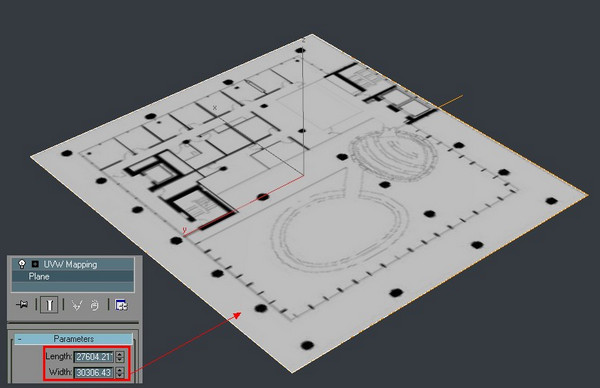
Task: Decrease Length with the spinner down arrow
Action: point(120,359)
